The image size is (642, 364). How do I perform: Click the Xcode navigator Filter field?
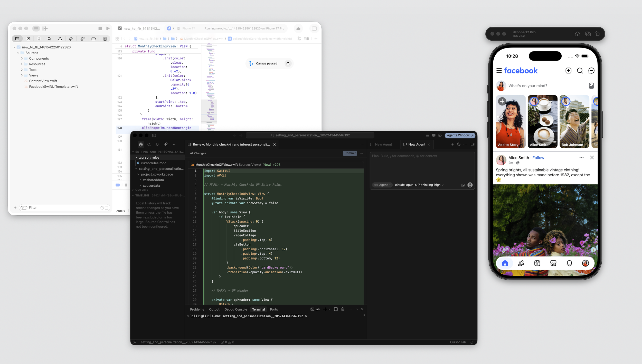coord(64,208)
